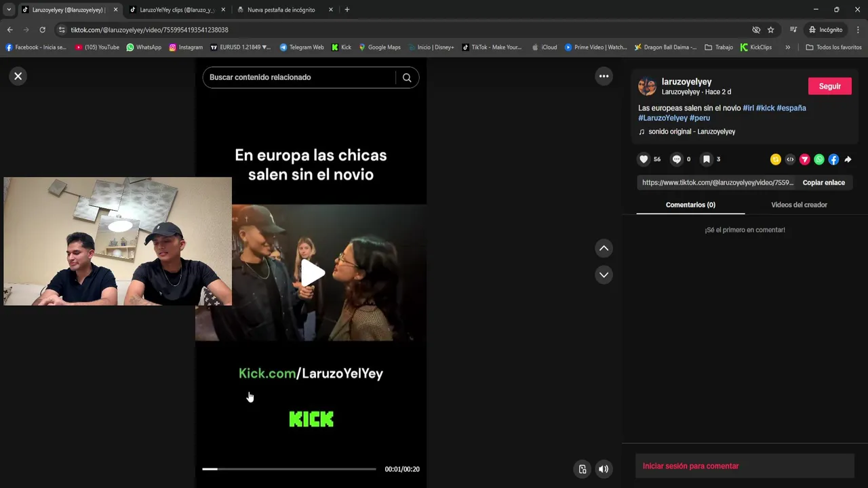Open the #LaruzoYelyey hashtag

click(x=663, y=118)
